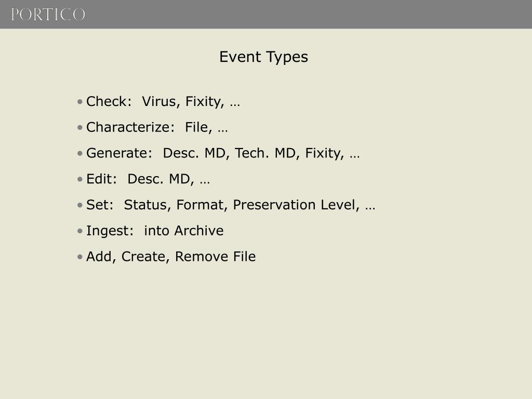The height and width of the screenshot is (399, 532).
Task: Click the text Status, Format
Action: coord(175,205)
